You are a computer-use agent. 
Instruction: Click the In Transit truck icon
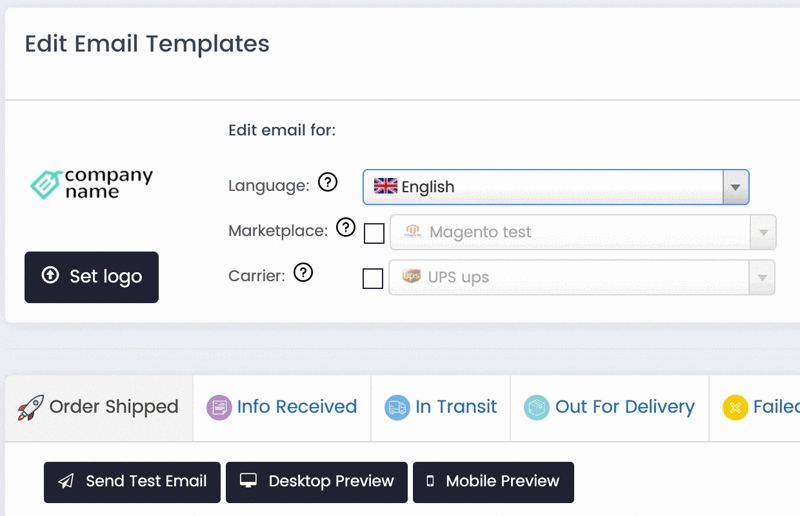[x=397, y=407]
